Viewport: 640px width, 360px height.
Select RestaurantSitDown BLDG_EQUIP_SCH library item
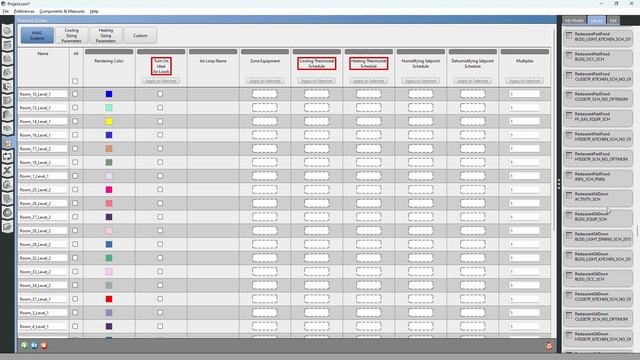coord(598,217)
